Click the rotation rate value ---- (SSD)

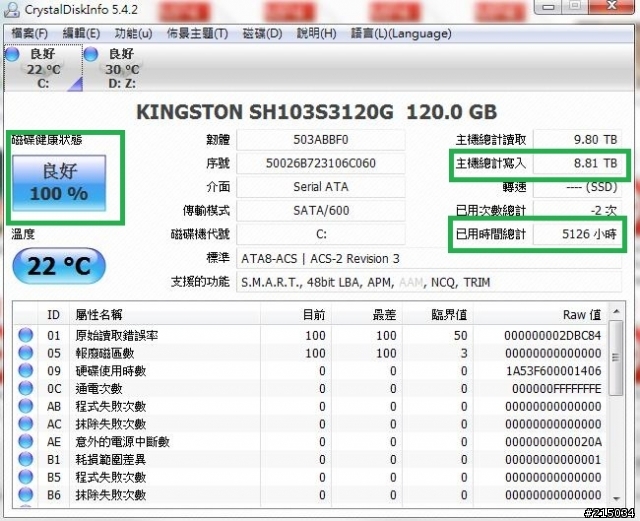click(578, 187)
